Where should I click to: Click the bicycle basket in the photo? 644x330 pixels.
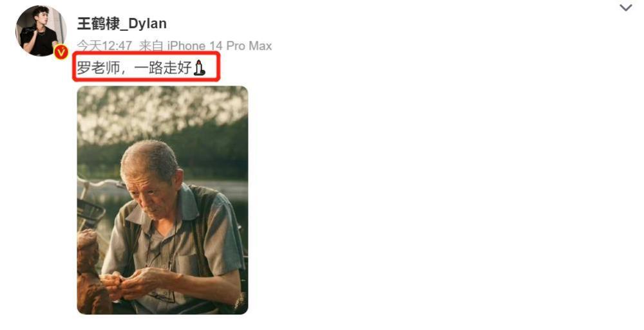click(x=90, y=214)
